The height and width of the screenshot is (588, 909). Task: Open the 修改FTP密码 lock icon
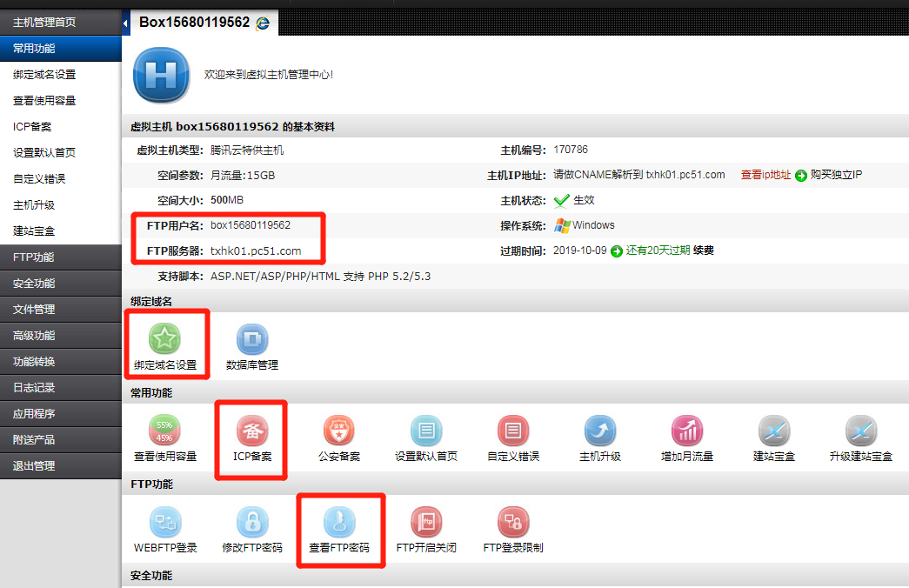coord(252,522)
